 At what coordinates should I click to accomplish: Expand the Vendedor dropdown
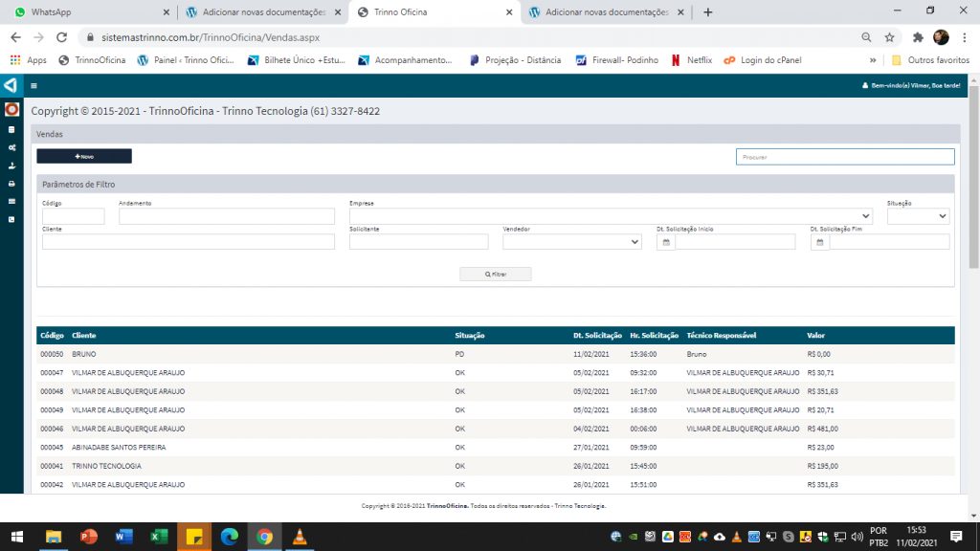click(571, 243)
